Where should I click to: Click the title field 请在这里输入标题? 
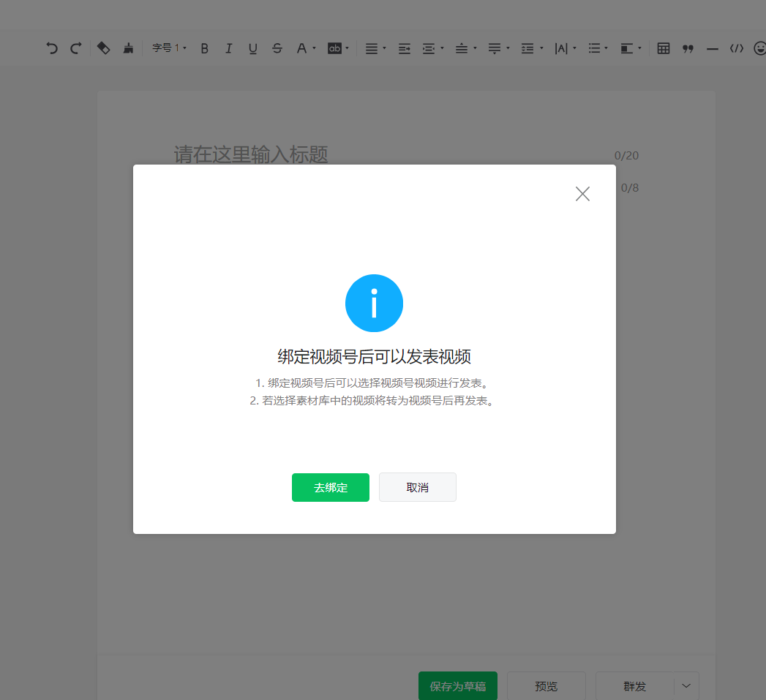251,154
